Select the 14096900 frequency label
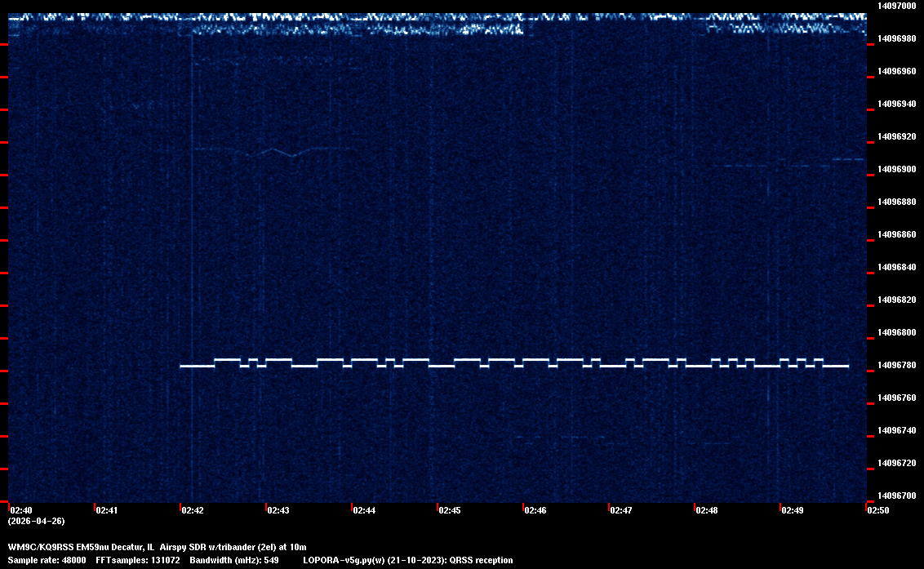The image size is (924, 569). (895, 169)
